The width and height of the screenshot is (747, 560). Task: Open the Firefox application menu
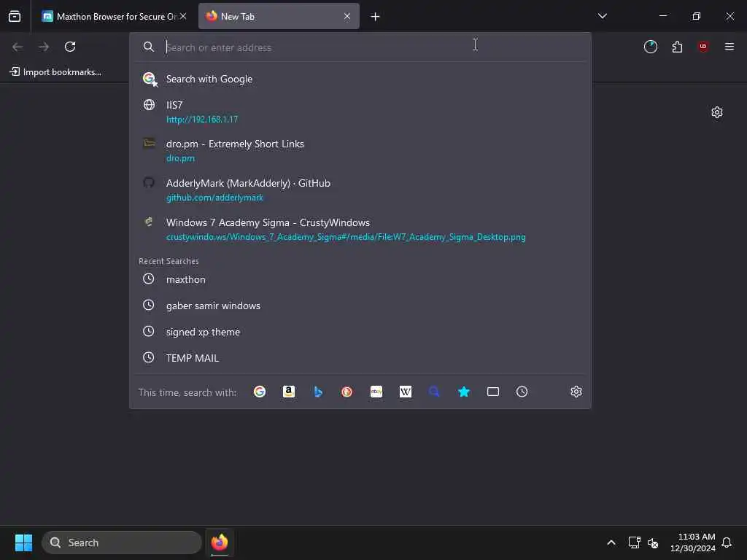[729, 47]
